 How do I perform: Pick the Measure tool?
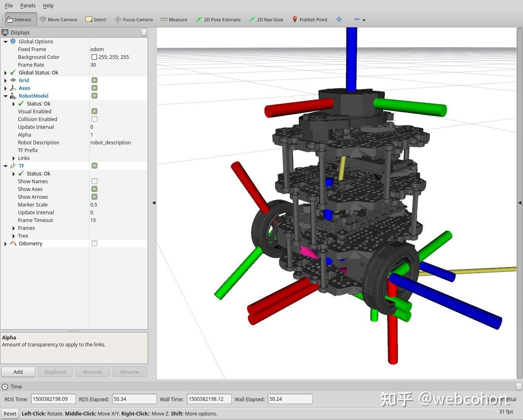pos(174,19)
